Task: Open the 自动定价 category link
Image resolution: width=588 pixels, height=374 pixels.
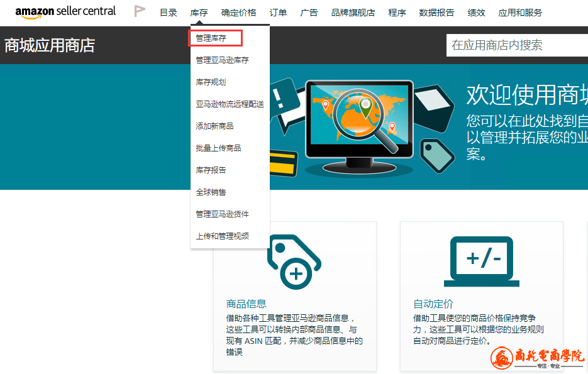Action: [x=433, y=304]
